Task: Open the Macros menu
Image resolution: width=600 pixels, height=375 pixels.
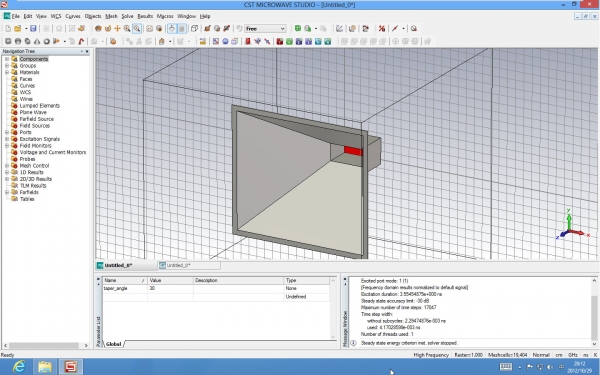Action: click(165, 16)
